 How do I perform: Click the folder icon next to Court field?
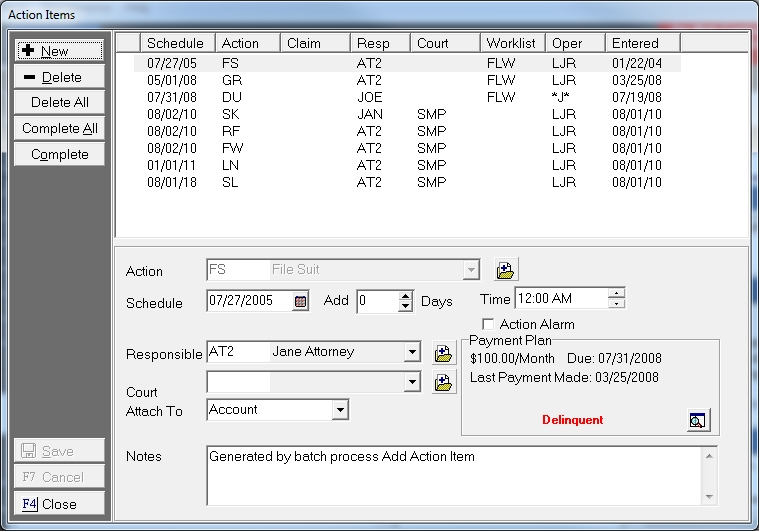[443, 382]
